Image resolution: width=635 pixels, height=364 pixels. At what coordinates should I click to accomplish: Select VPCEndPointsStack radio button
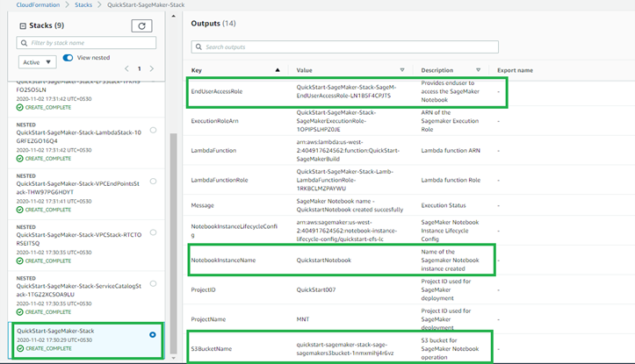pyautogui.click(x=153, y=182)
